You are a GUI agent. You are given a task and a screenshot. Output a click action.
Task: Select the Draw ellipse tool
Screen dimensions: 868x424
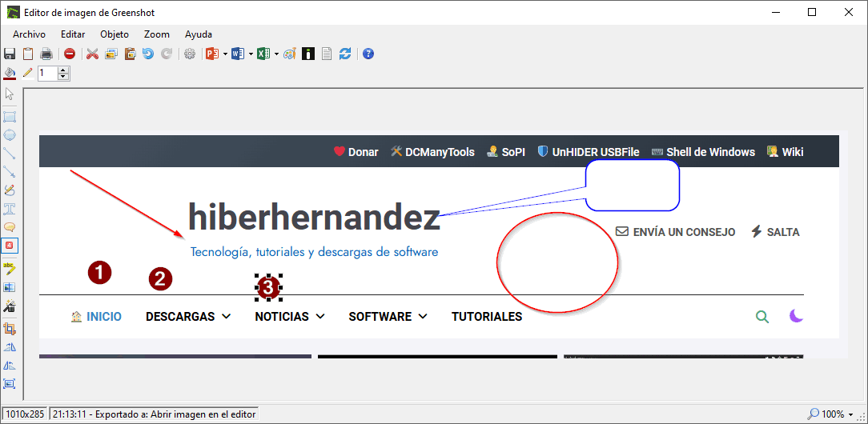point(10,134)
